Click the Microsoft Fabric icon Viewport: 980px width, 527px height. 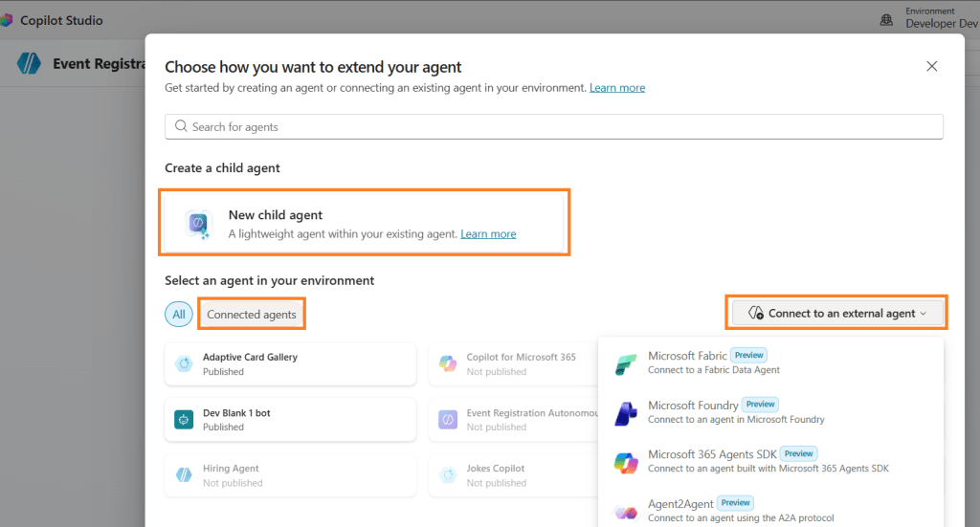click(626, 363)
